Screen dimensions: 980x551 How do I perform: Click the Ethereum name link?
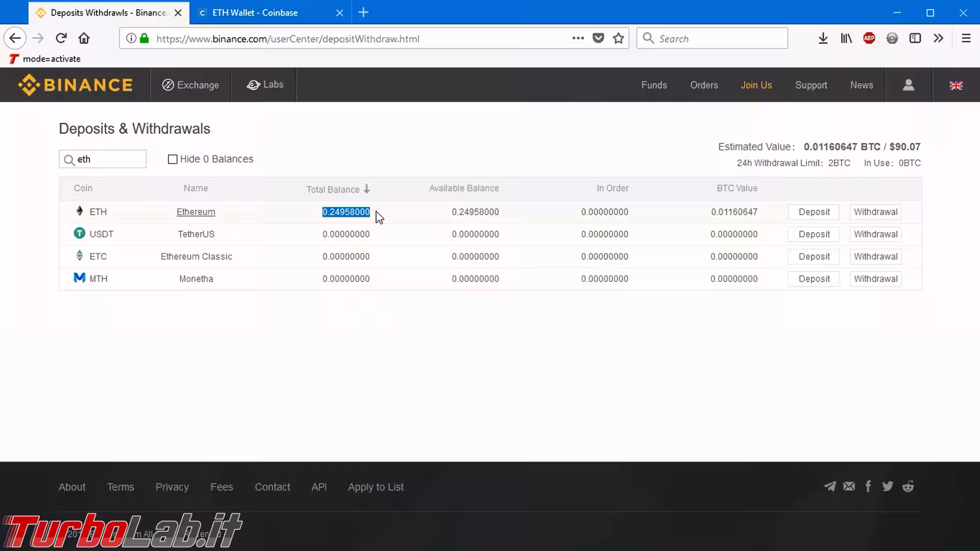pos(195,212)
